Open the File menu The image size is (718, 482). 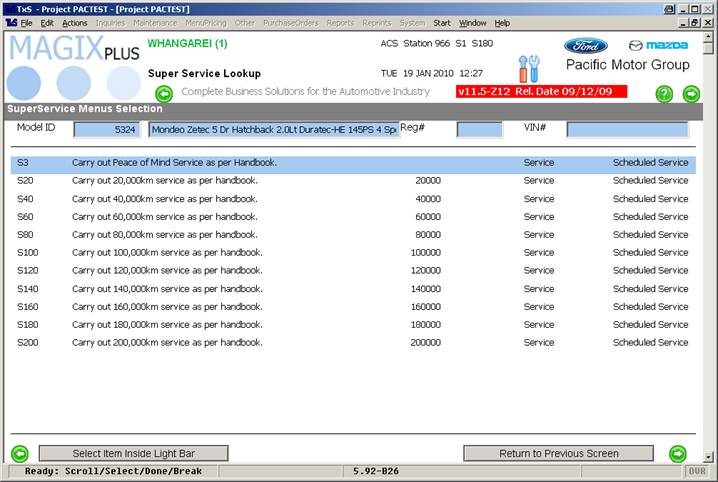point(26,22)
